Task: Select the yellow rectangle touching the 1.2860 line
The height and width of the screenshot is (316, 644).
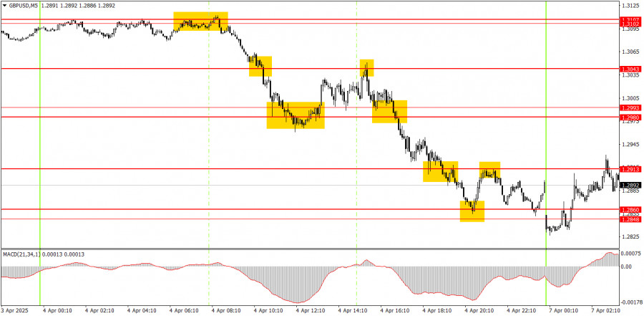Action: (472, 211)
